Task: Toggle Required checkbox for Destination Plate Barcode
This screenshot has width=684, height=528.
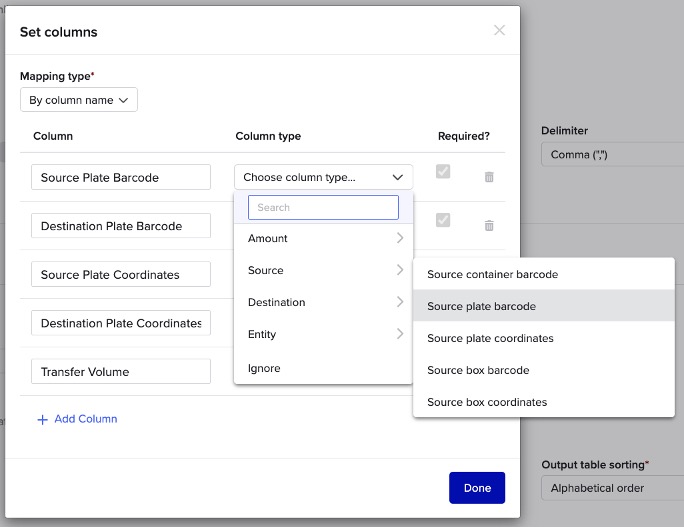Action: click(443, 220)
